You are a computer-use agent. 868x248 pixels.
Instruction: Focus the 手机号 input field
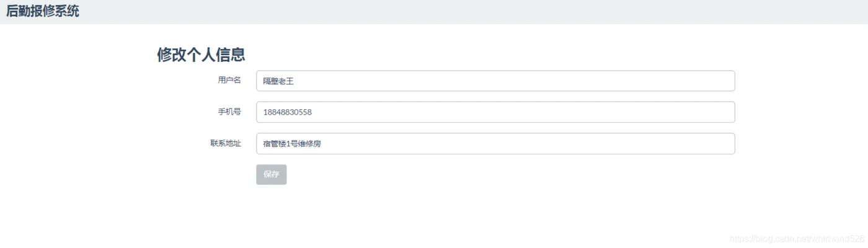(495, 112)
